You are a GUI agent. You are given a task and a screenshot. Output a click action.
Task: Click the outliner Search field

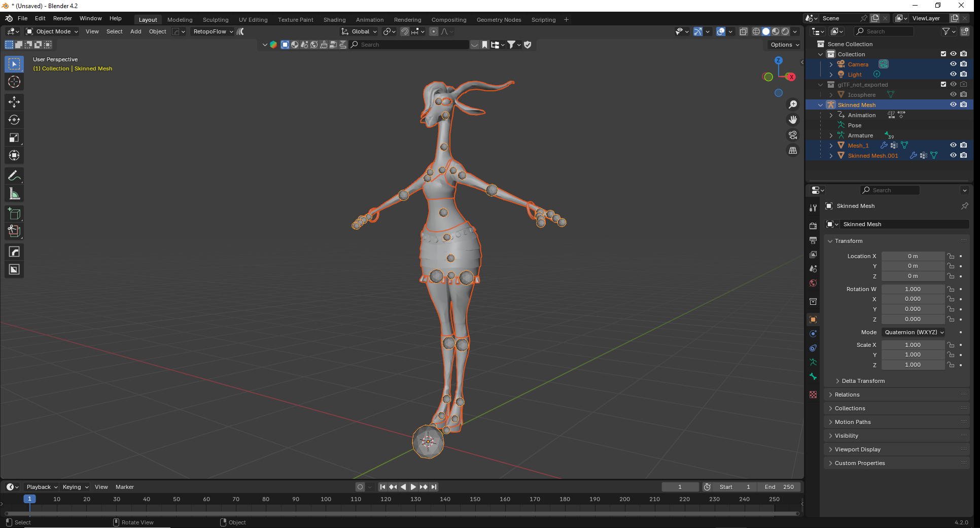pos(884,31)
